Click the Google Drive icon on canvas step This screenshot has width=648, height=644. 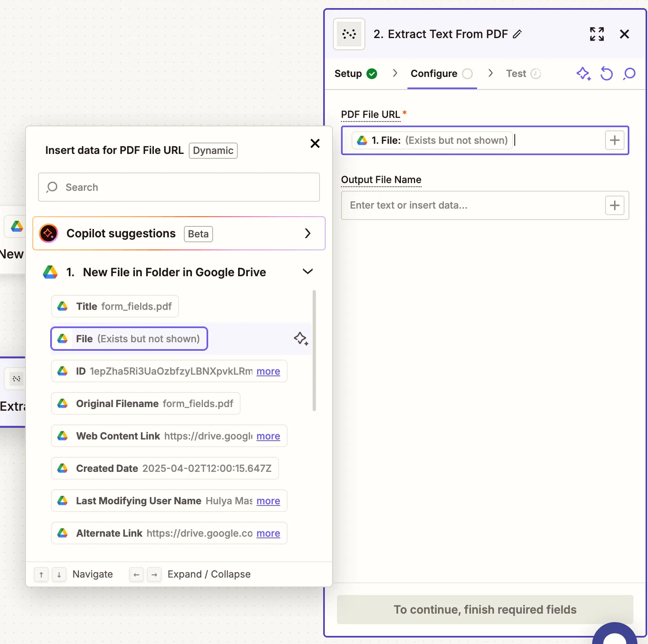tap(17, 226)
